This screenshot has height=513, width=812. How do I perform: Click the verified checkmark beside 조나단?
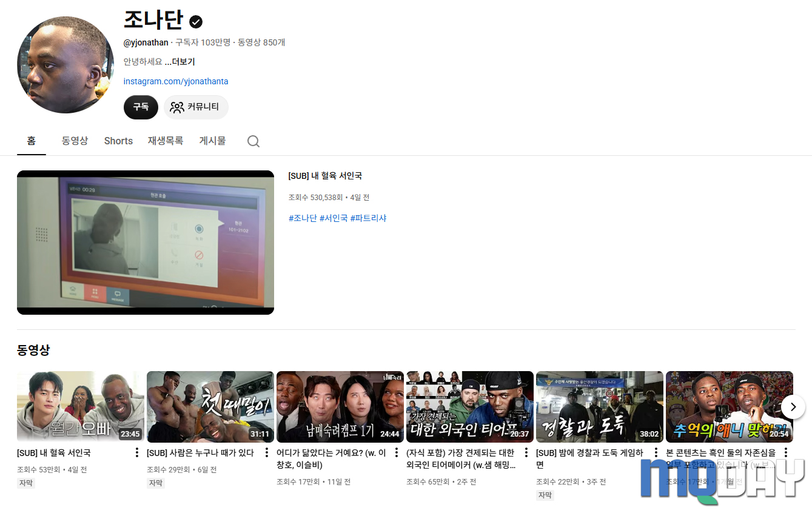point(195,21)
